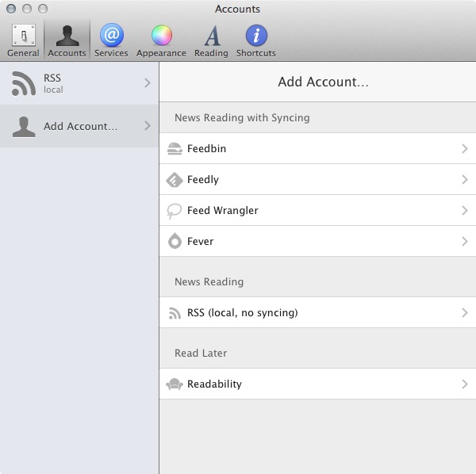Choose Feedly as account type
This screenshot has height=474, width=476.
pyautogui.click(x=317, y=179)
